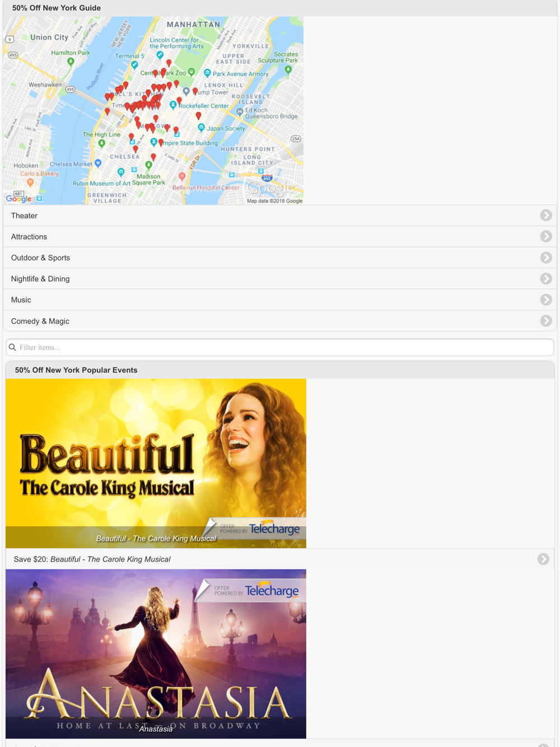Open the Theater category
560x747 pixels.
pyautogui.click(x=280, y=216)
